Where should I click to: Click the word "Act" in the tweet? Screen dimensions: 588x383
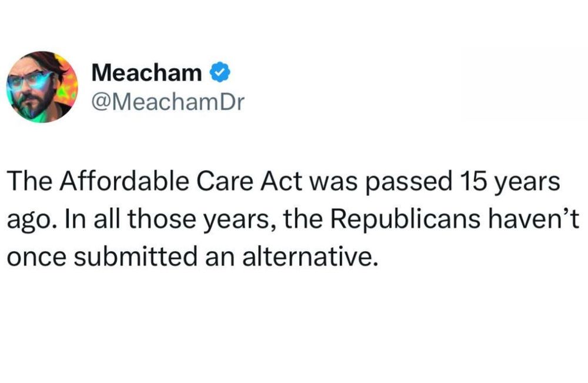coord(282,181)
